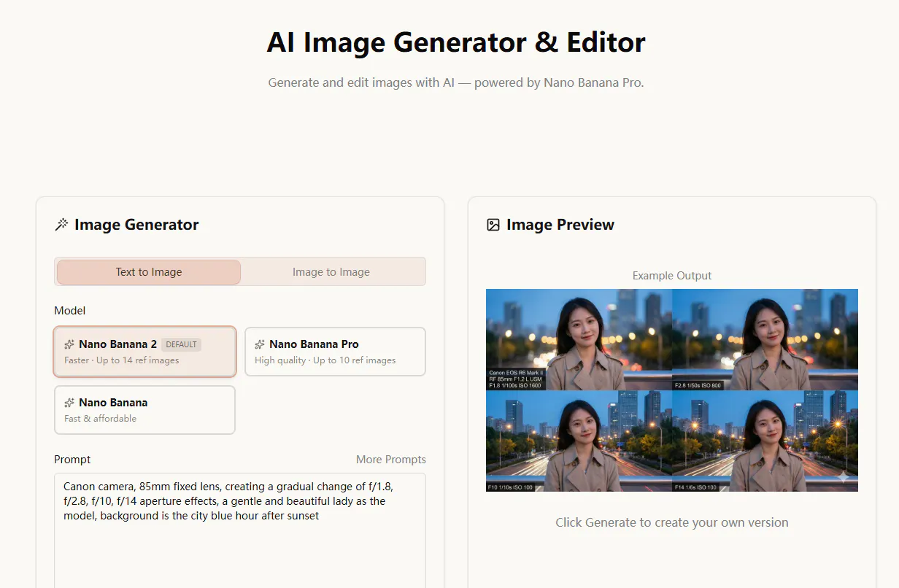Click the sparkle icon on the Nano Banana card

(69, 403)
